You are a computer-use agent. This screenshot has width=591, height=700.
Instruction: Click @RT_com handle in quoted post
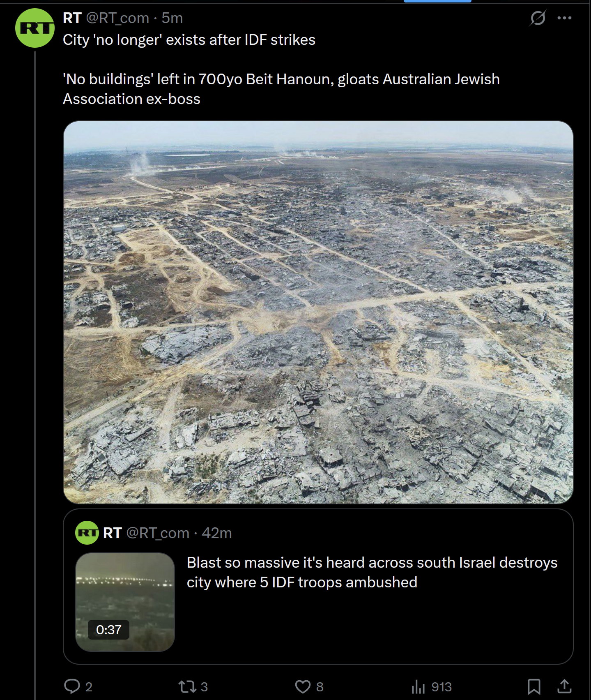158,533
